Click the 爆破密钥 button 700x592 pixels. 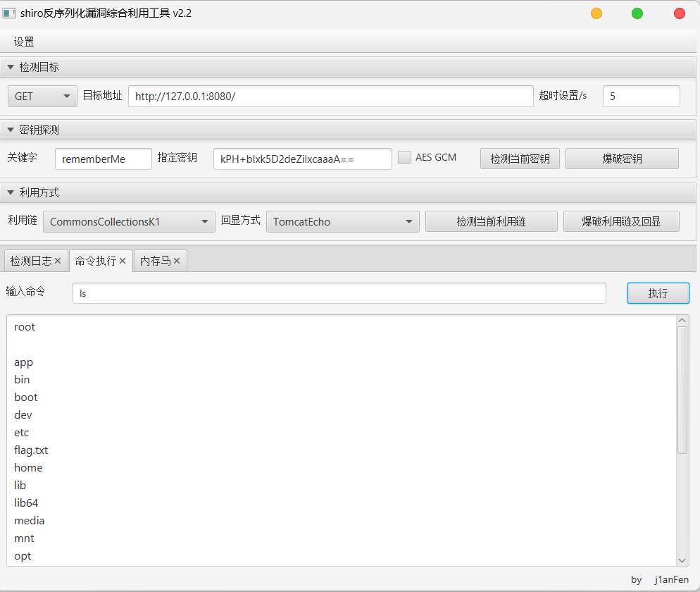[622, 159]
